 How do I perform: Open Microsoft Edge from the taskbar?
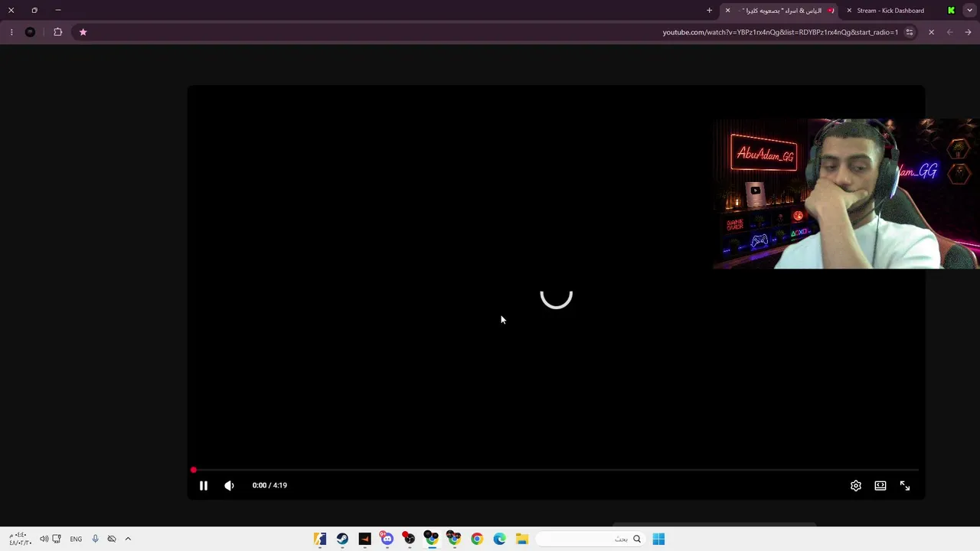point(499,539)
